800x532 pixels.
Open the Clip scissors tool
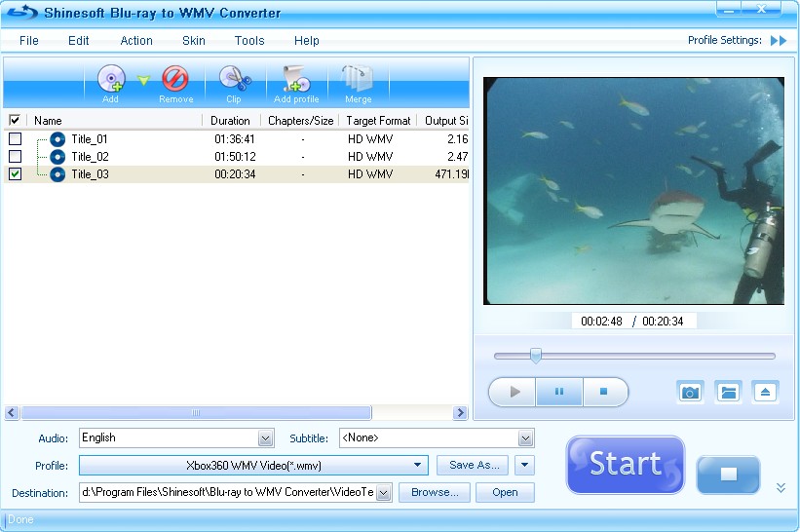coord(235,80)
